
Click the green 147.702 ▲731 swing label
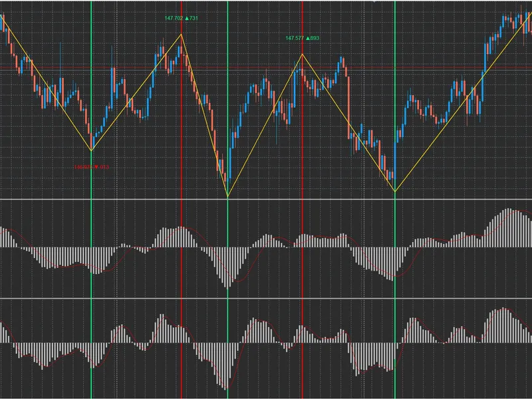click(181, 18)
